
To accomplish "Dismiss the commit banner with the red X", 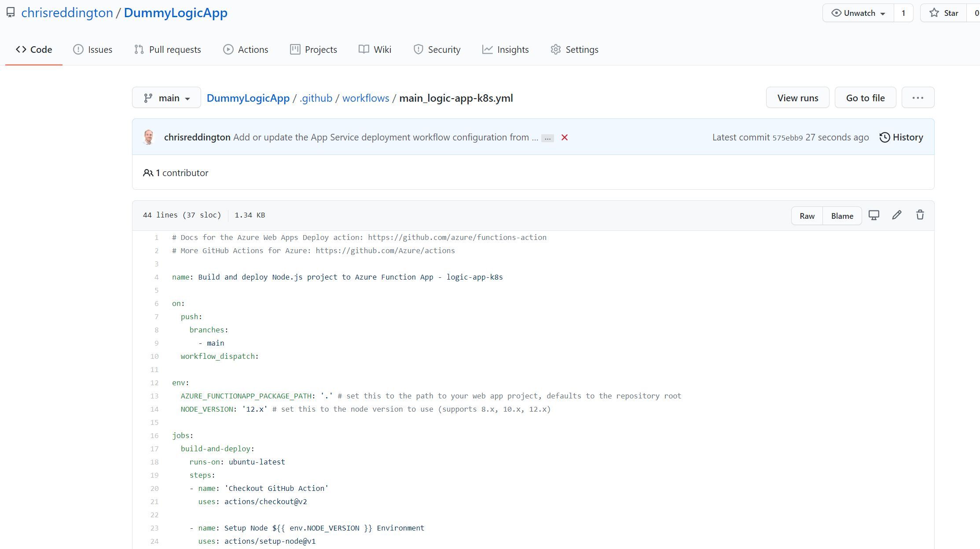I will [565, 137].
